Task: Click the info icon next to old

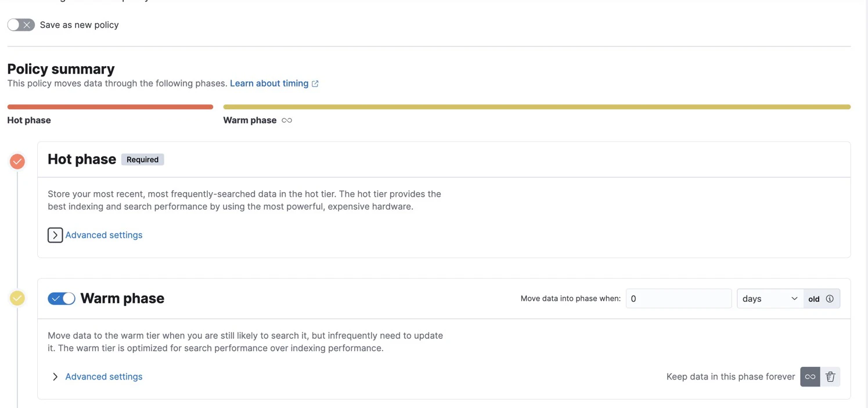Action: click(x=830, y=298)
